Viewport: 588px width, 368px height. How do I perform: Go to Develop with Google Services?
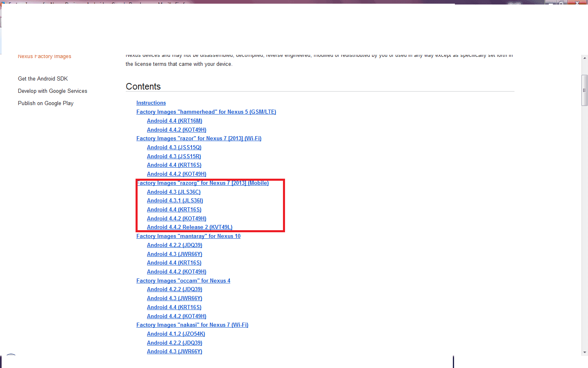[x=53, y=91]
